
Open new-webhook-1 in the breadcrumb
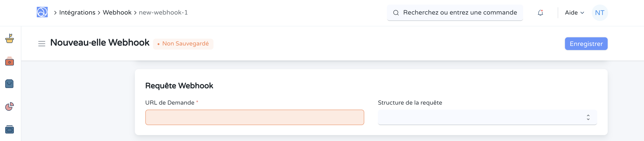(163, 12)
